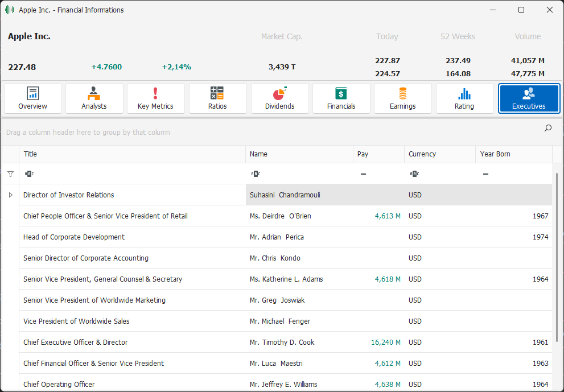Select the Ms. Deirdre O'Brien cell
Screen dimensions: 564x392
pyautogui.click(x=299, y=216)
